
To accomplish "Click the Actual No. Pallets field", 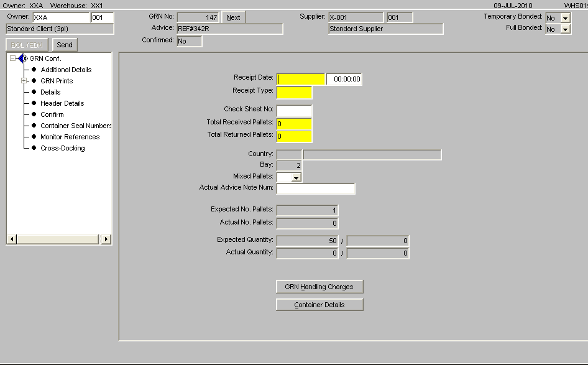I will (x=308, y=223).
